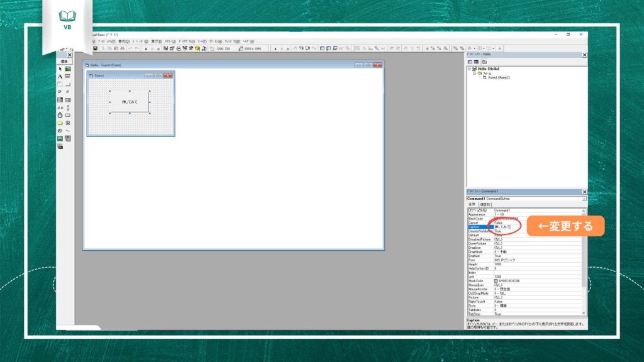Click the Toolbox hammer-and-wrench toolbar icon
The image size is (644, 362).
tap(191, 48)
